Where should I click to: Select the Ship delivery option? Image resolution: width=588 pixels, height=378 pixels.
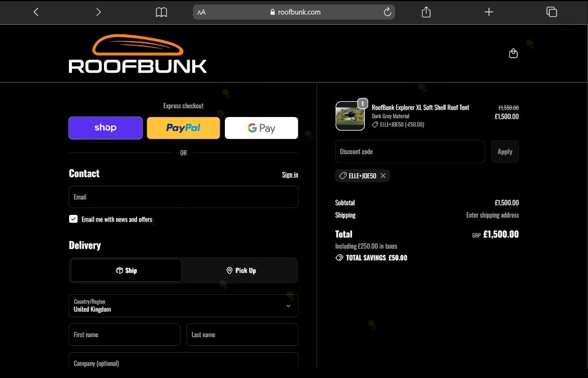coord(126,270)
